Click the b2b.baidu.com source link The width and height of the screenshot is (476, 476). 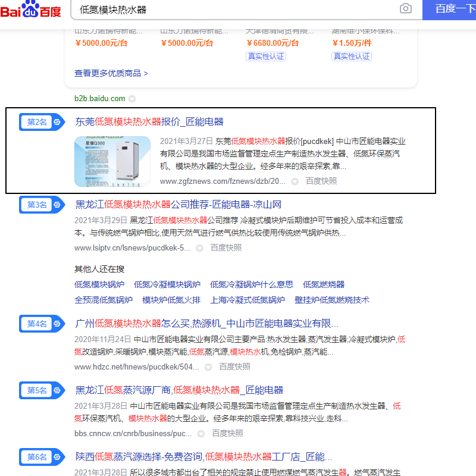[99, 99]
